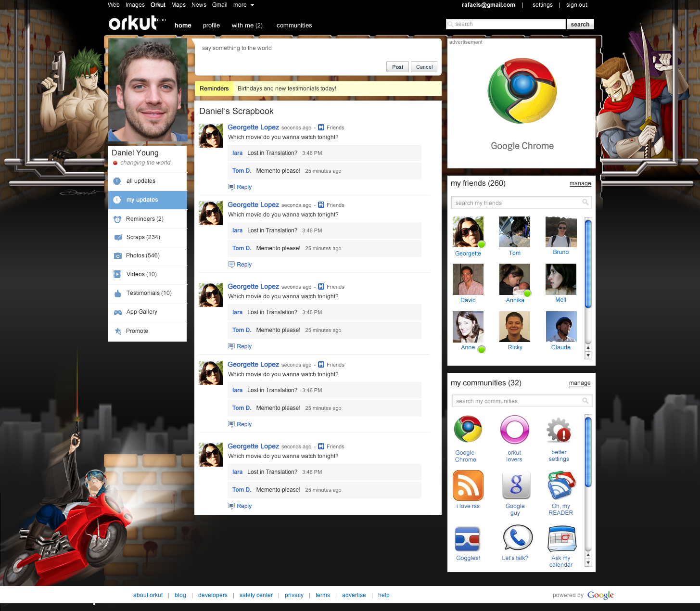Open the Oh, my READER community icon
Image resolution: width=700 pixels, height=611 pixels.
click(561, 486)
